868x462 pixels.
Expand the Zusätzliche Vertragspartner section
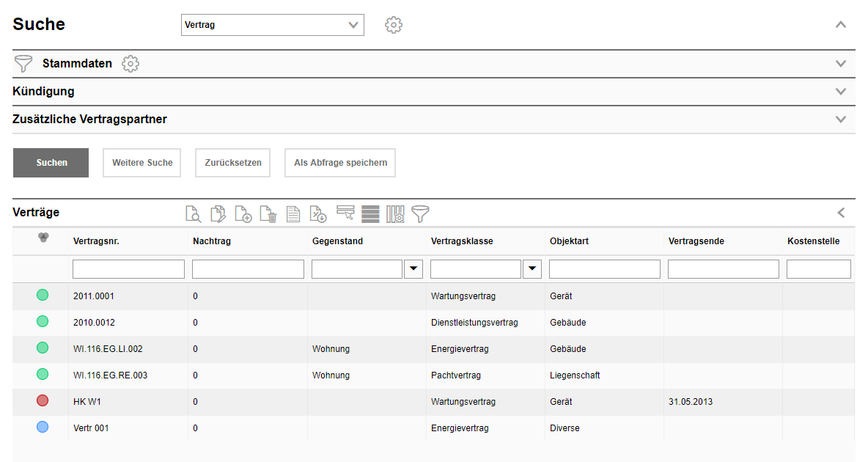pyautogui.click(x=841, y=120)
